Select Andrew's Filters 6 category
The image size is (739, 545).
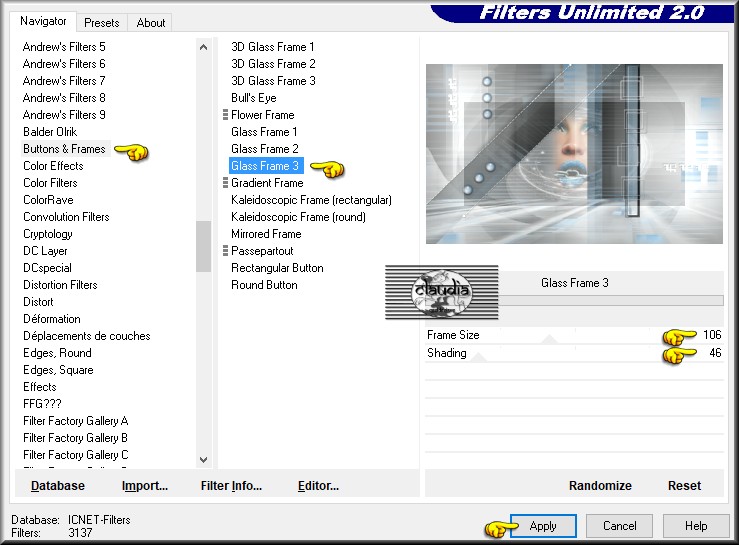64,64
